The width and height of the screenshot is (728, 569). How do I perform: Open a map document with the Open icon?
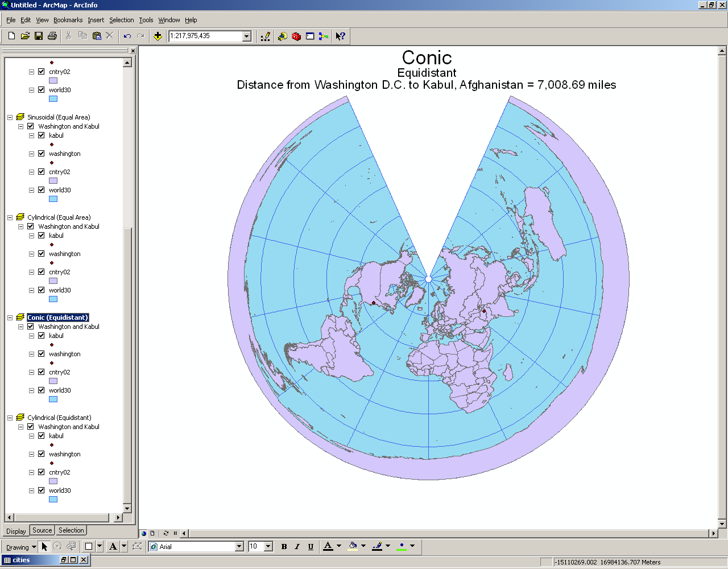pyautogui.click(x=25, y=36)
